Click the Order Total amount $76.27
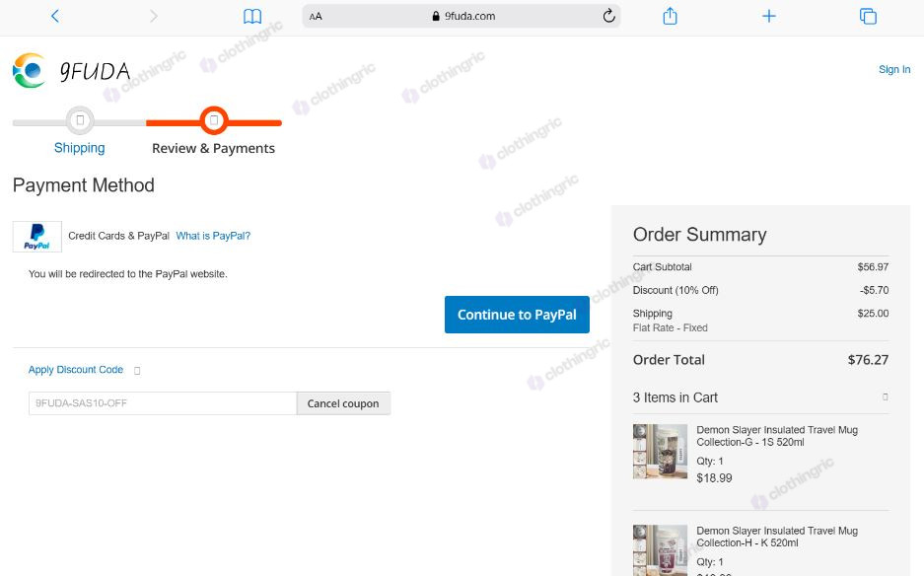 click(x=868, y=360)
